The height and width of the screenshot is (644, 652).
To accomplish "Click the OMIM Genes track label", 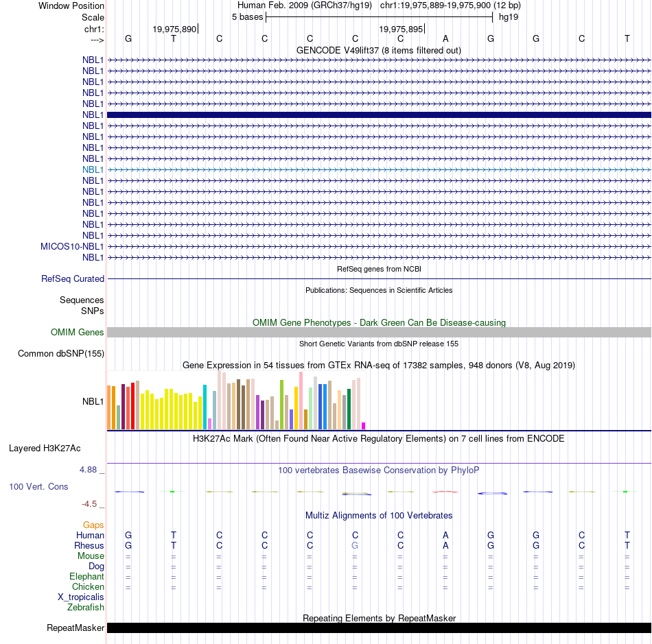I will tap(77, 332).
